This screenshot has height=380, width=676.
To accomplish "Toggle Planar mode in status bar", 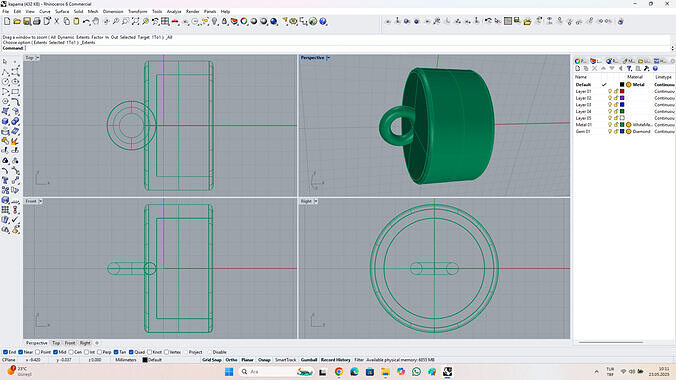I will pyautogui.click(x=247, y=360).
